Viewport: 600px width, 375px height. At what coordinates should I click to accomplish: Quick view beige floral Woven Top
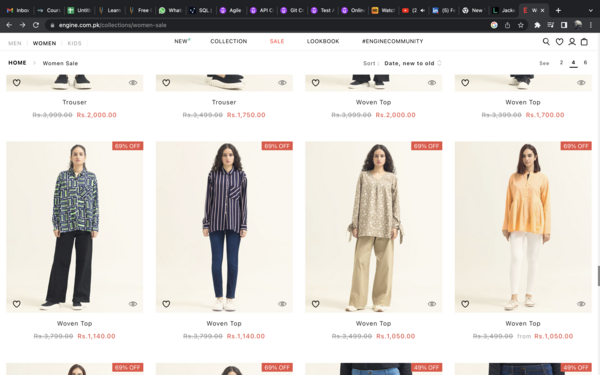coord(432,304)
